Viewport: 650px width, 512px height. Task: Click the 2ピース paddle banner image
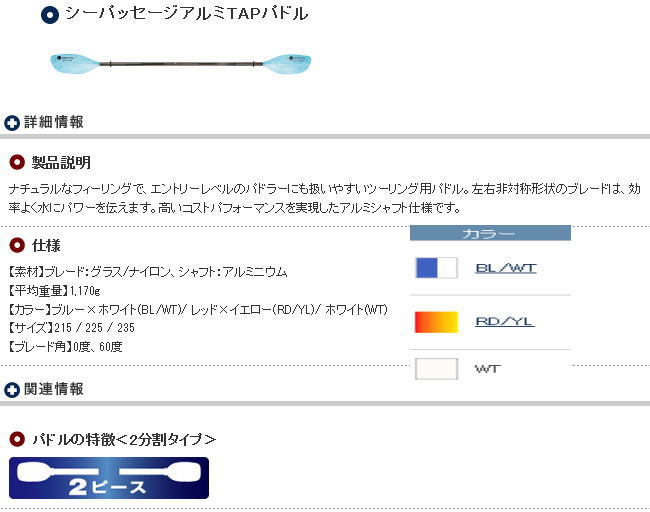109,478
